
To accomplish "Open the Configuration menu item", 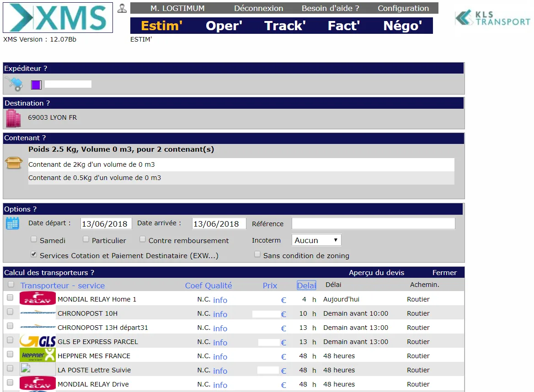I will click(x=403, y=8).
